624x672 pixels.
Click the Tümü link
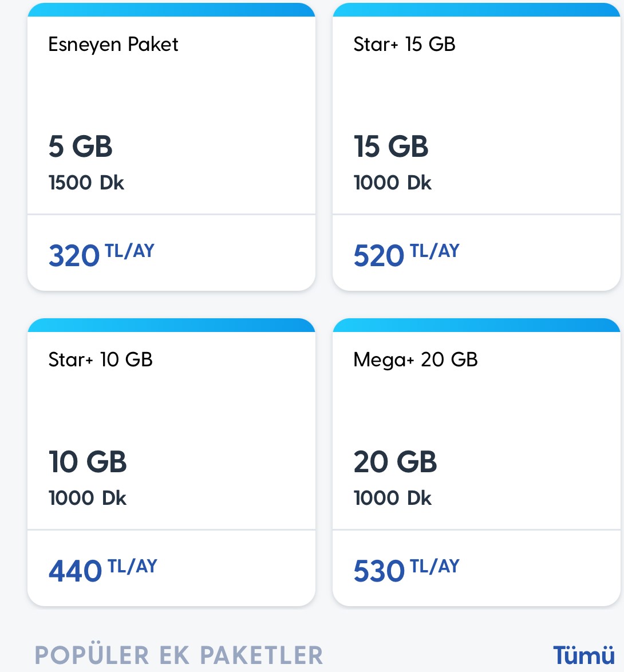pos(584,655)
